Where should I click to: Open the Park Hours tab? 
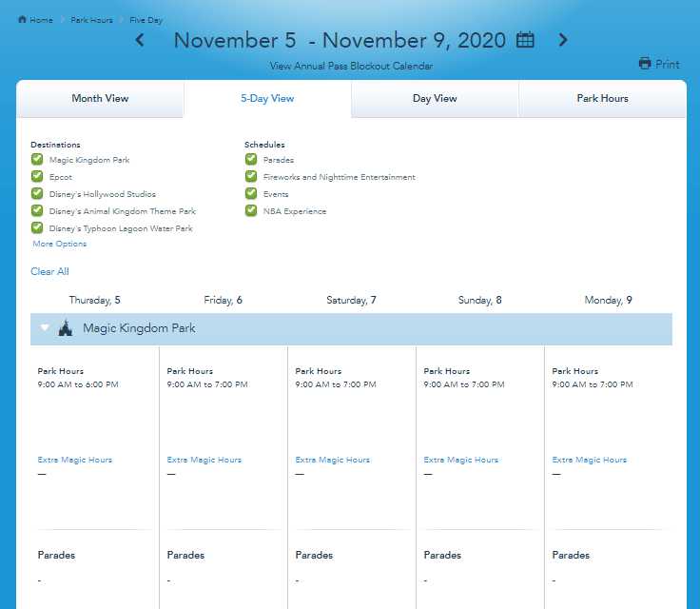point(602,98)
